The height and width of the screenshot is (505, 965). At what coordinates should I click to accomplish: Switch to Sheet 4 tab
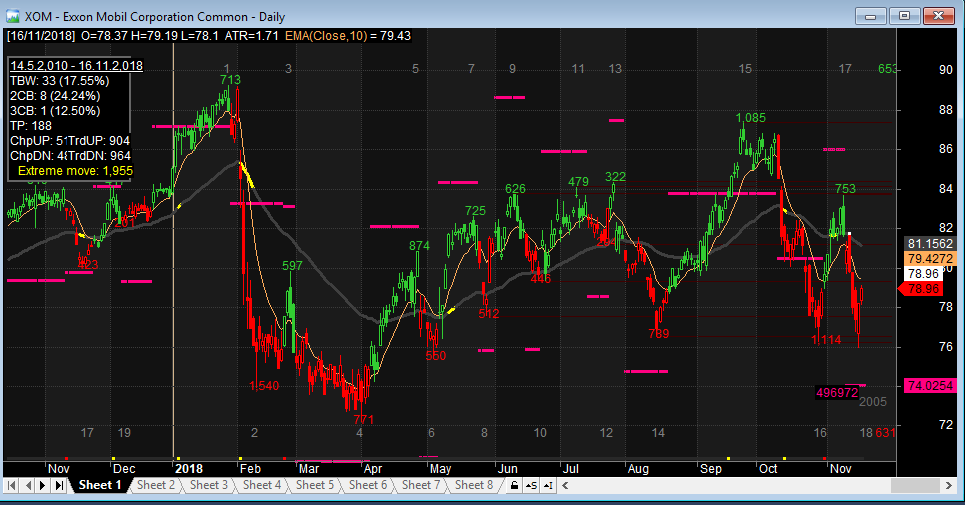(262, 485)
